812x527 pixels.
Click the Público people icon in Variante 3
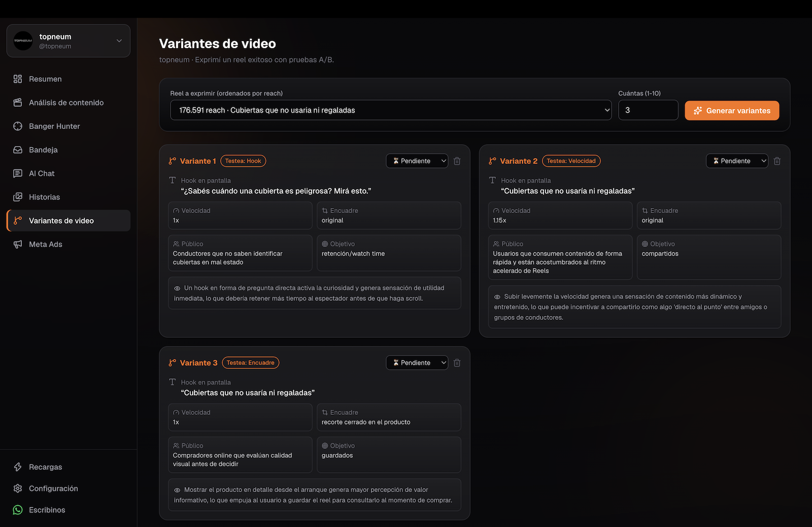[176, 446]
